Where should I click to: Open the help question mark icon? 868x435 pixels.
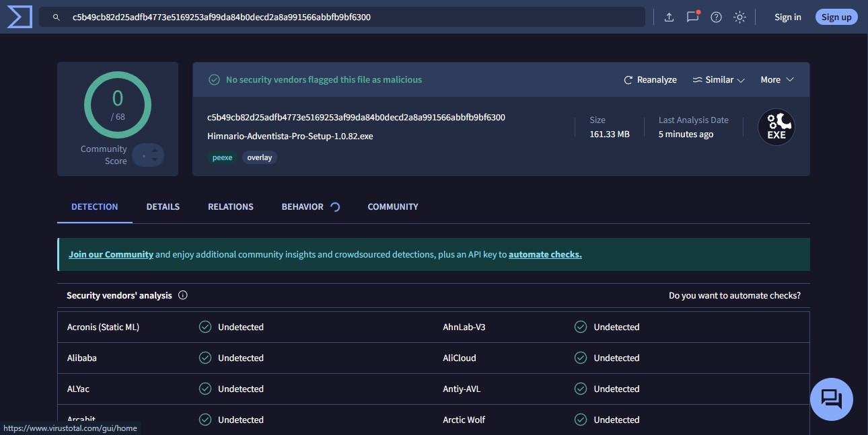click(x=716, y=17)
